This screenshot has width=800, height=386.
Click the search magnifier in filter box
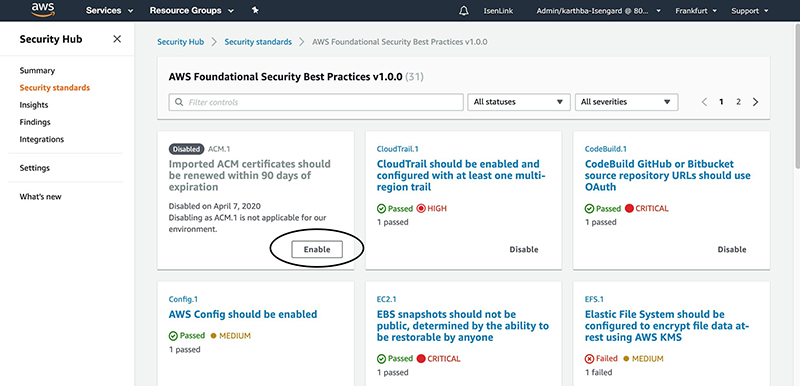[179, 102]
